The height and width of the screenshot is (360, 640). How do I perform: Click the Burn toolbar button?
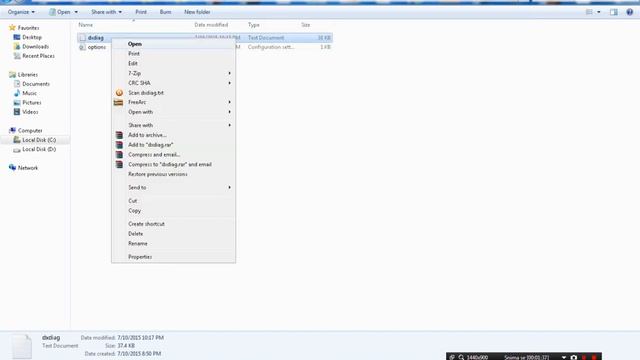165,12
